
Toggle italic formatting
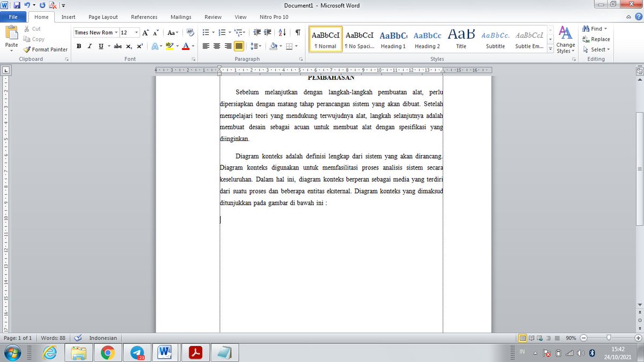coord(89,46)
